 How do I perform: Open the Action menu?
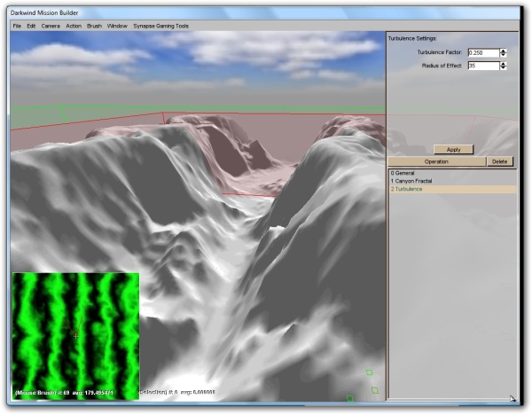tap(74, 27)
